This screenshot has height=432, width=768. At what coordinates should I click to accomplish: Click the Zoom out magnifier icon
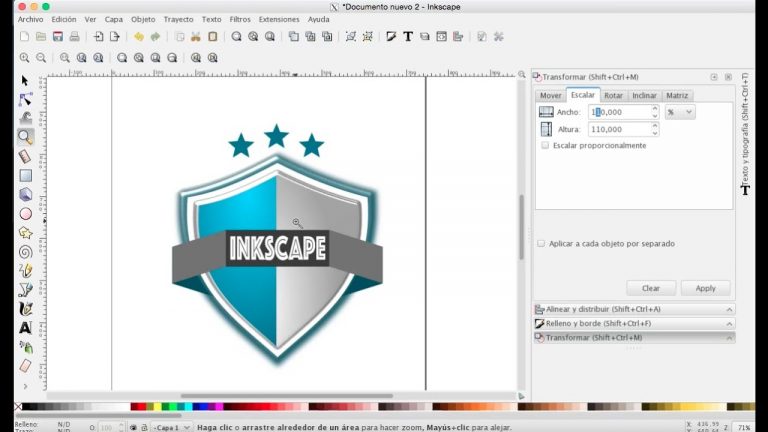point(41,58)
